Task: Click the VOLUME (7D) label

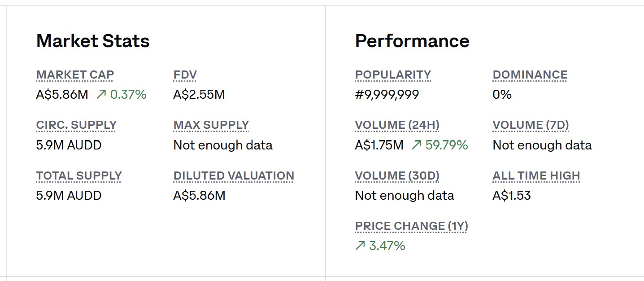Action: click(x=531, y=125)
